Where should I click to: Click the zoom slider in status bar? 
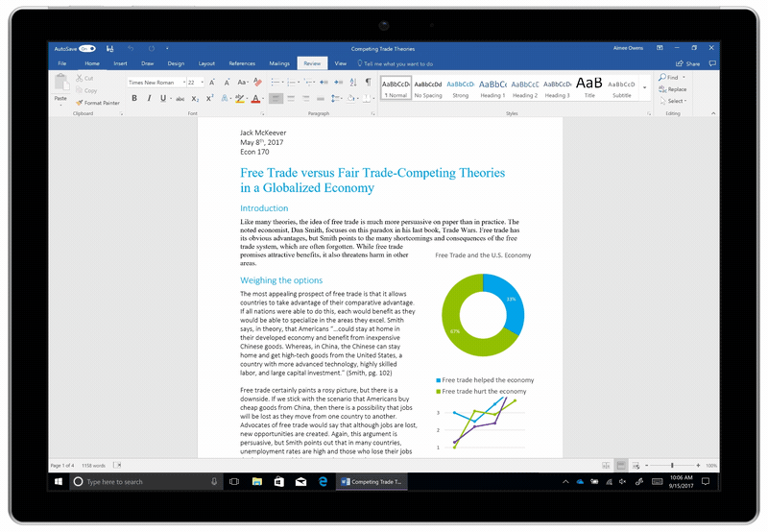(671, 465)
